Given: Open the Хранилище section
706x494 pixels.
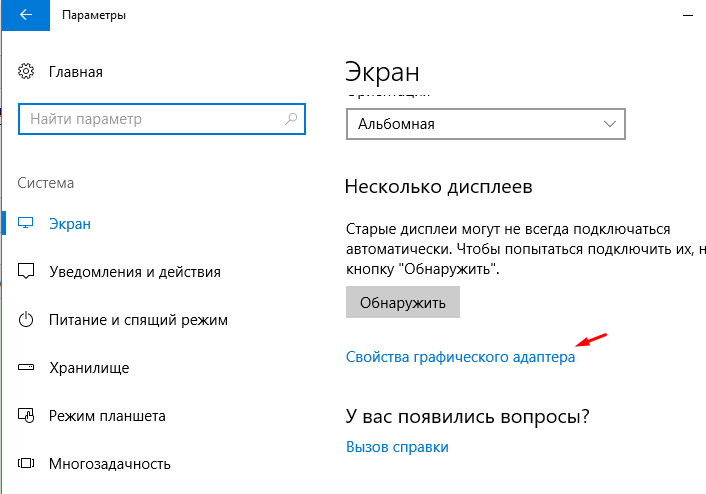Looking at the screenshot, I should pos(89,368).
